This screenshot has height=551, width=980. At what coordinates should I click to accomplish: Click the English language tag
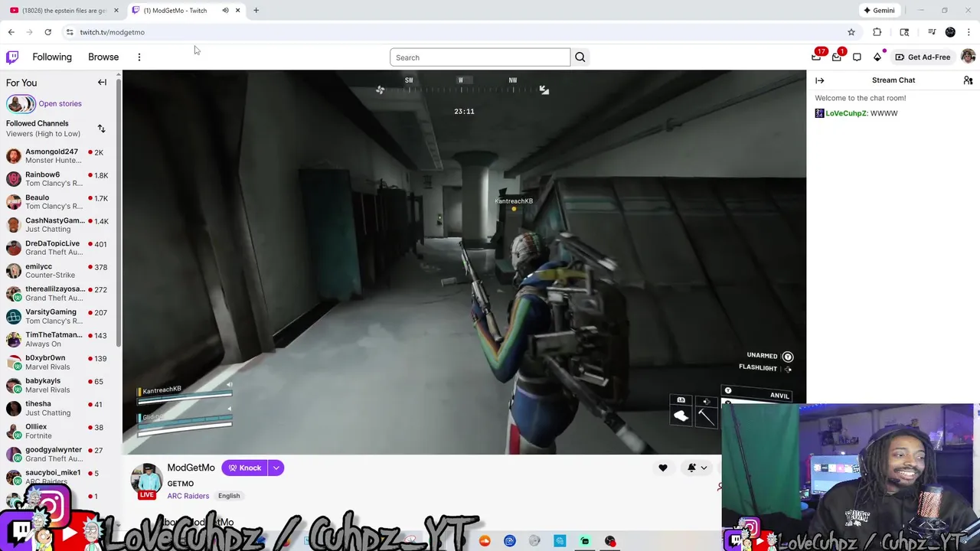pyautogui.click(x=229, y=496)
